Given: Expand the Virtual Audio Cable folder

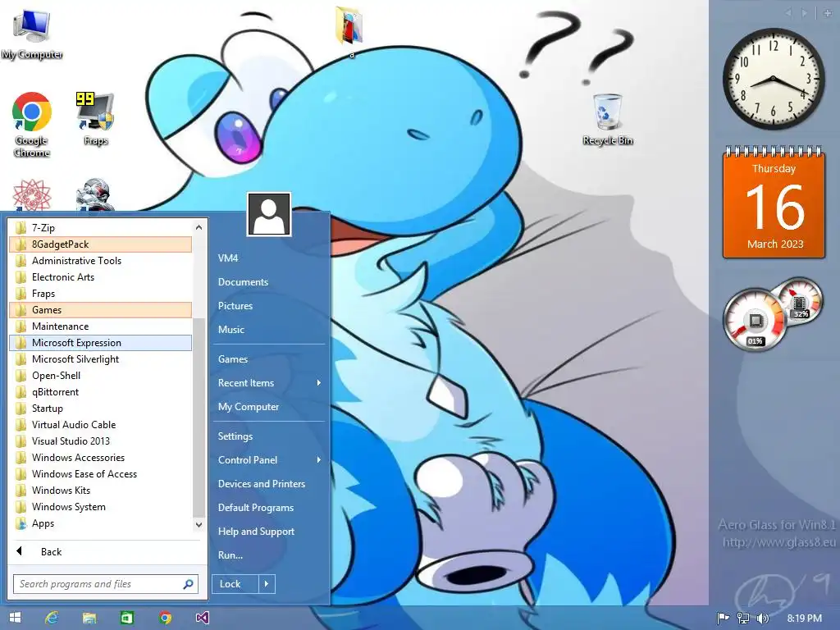Looking at the screenshot, I should pyautogui.click(x=100, y=425).
